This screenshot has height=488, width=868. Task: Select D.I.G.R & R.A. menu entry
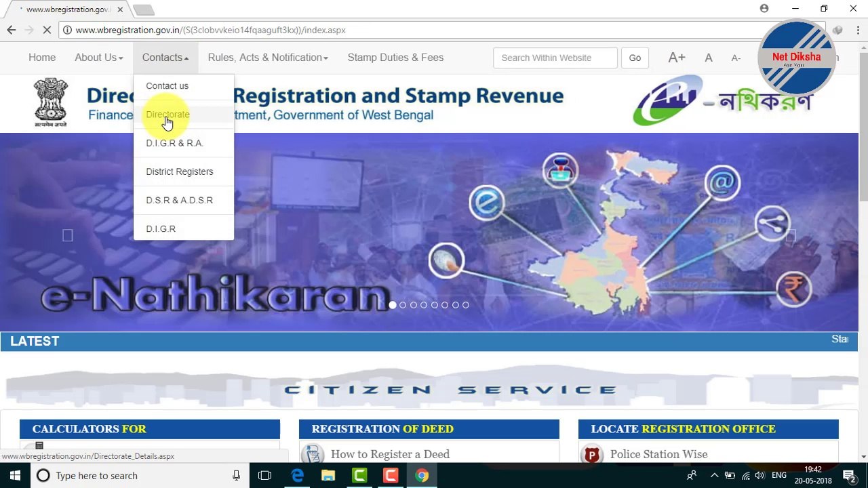tap(183, 143)
